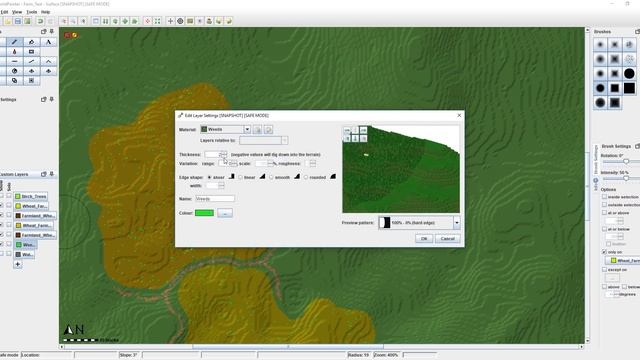Click the black plus crosshair toolbar icon
Screen dimensions: 640x360
point(170,21)
